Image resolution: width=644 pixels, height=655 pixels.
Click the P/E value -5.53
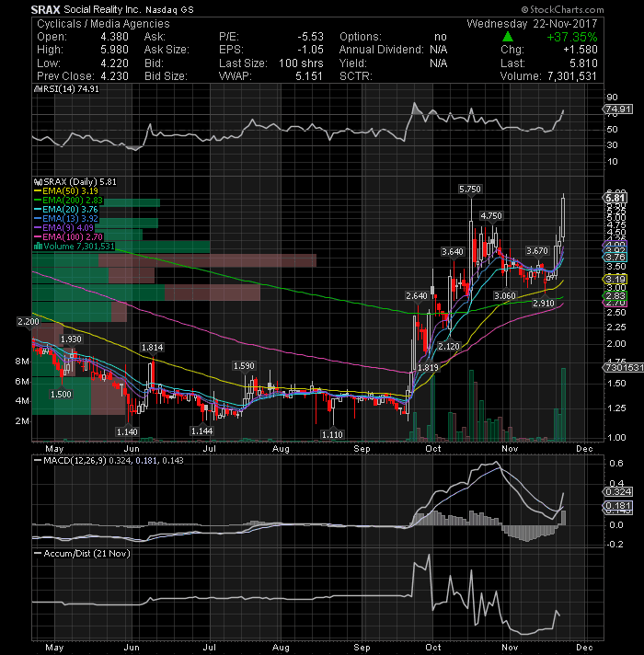310,37
